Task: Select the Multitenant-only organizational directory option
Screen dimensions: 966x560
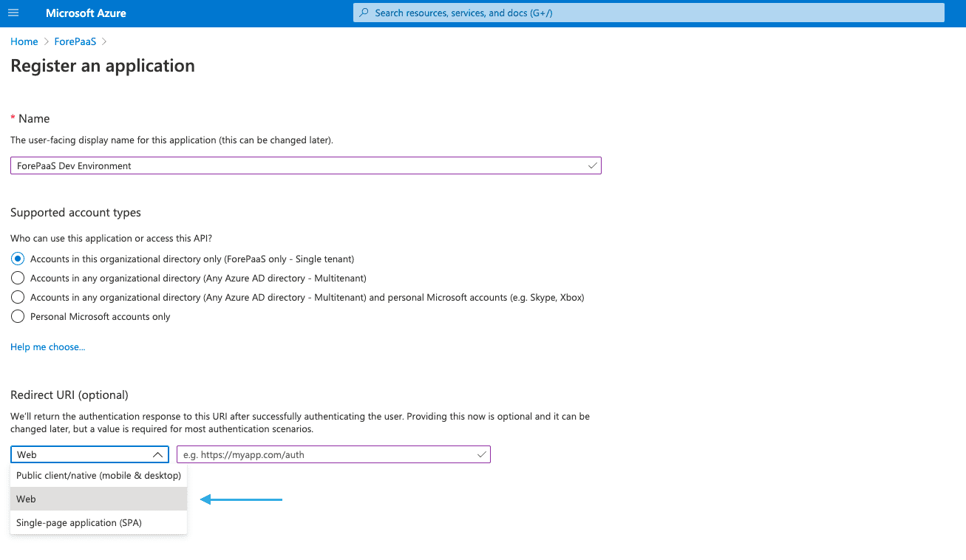Action: coord(18,278)
